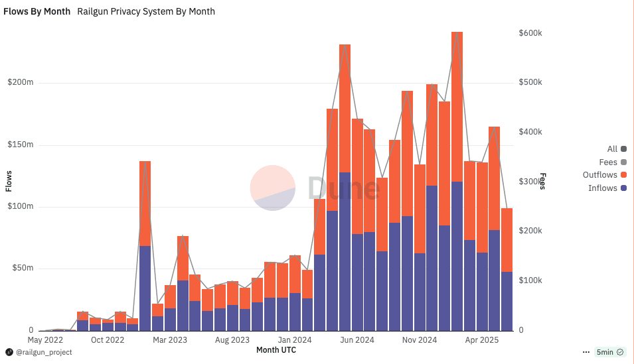The height and width of the screenshot is (364, 634).
Task: Click the Month UTC axis title
Action: tap(276, 349)
